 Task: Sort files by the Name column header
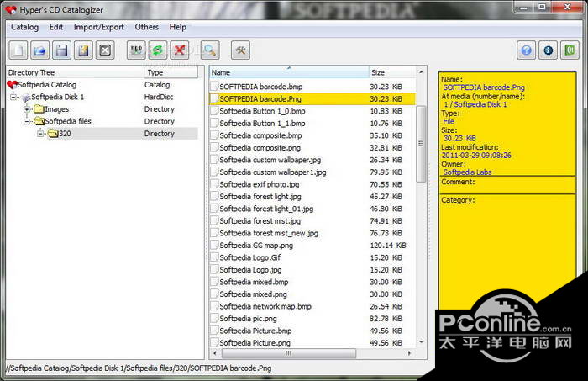pos(289,72)
